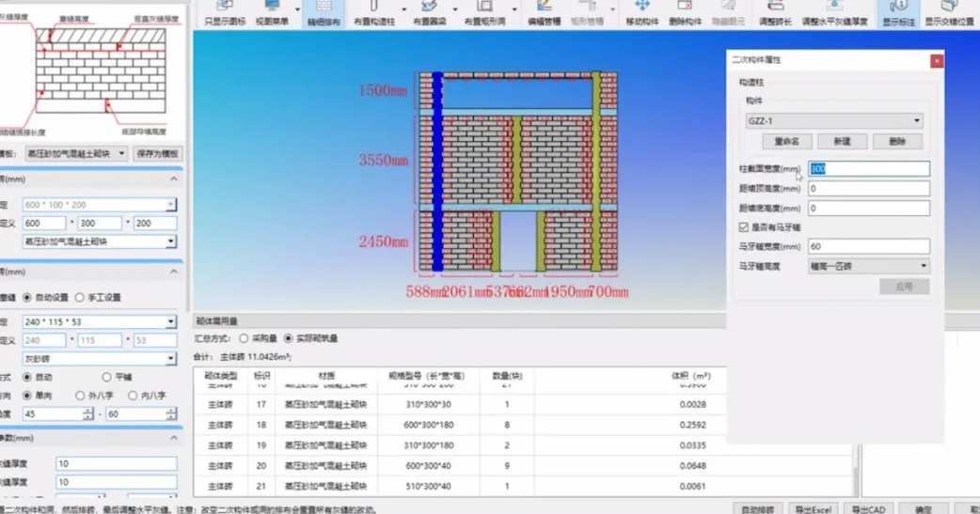Choose the 布置圈梁 tool
This screenshot has width=980, height=514.
pyautogui.click(x=429, y=13)
